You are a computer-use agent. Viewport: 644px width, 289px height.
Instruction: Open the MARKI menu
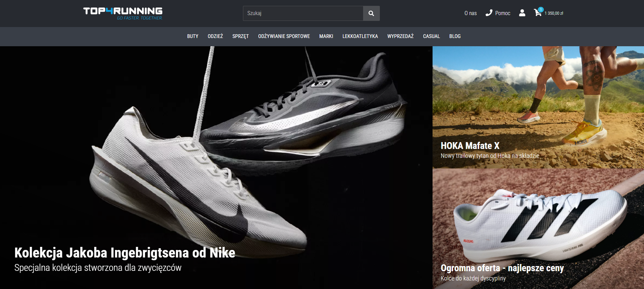[x=326, y=36]
